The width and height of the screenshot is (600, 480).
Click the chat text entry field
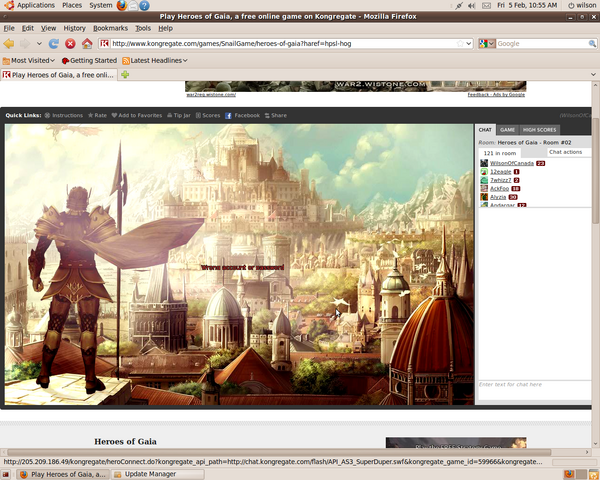coord(534,390)
